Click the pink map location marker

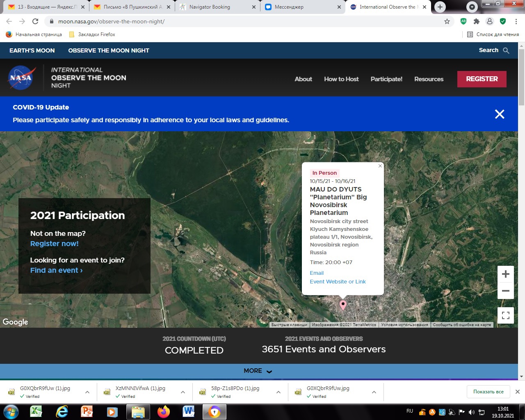coord(343,305)
